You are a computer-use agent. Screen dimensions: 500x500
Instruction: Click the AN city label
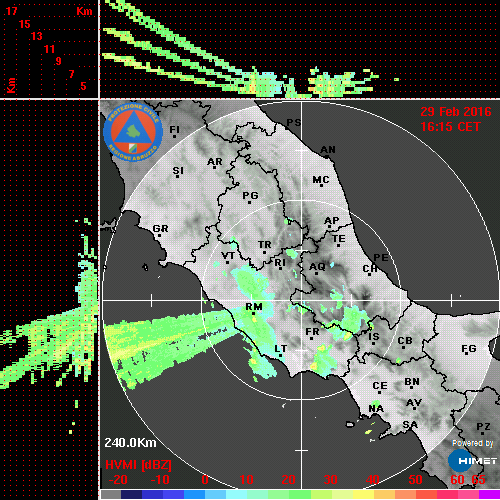pos(328,150)
